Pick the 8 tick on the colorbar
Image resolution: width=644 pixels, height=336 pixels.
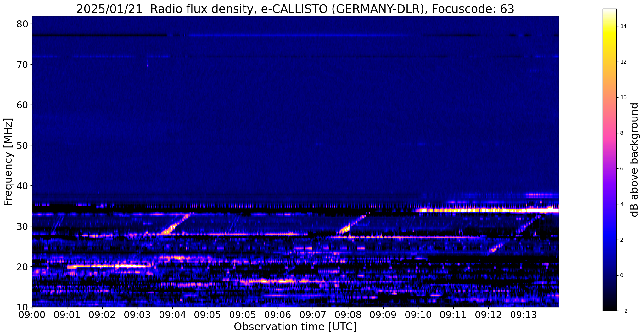click(621, 133)
